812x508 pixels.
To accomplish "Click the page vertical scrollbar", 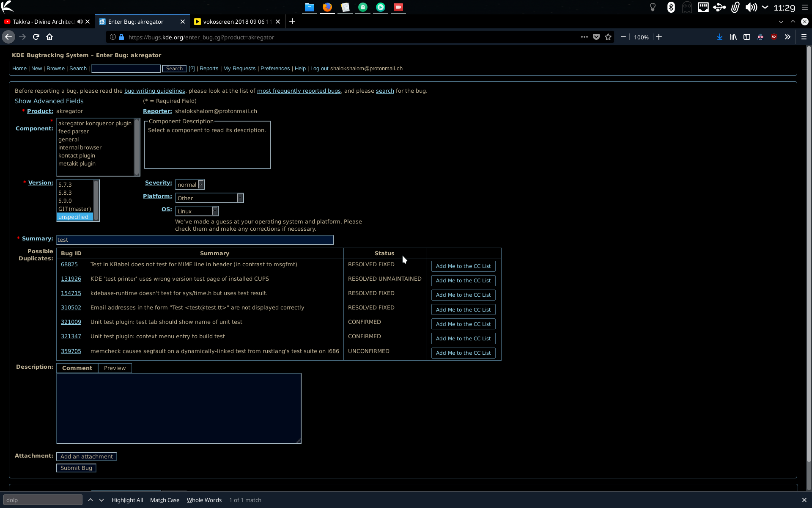I will 809,254.
